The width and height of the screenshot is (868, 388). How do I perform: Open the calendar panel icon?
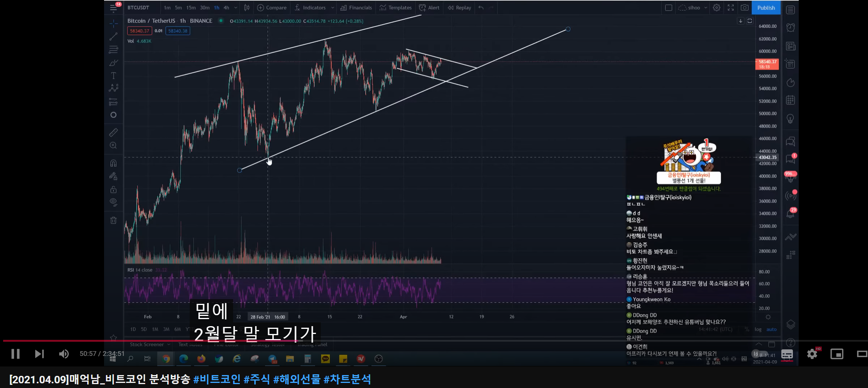[x=791, y=100]
